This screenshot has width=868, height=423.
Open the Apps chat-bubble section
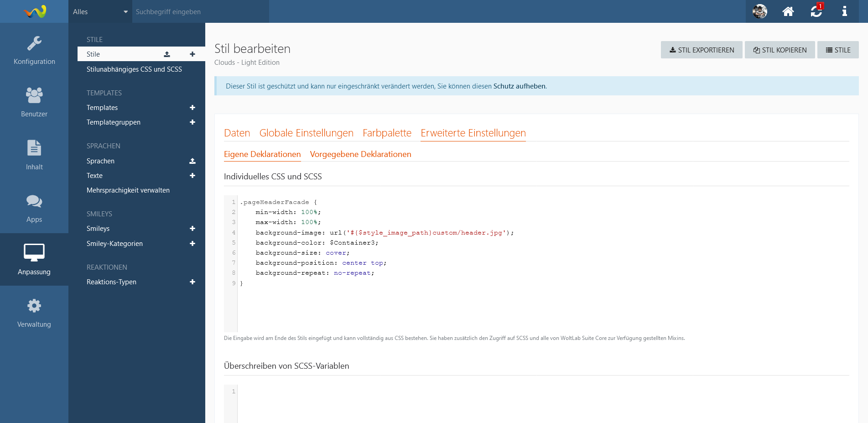(34, 208)
